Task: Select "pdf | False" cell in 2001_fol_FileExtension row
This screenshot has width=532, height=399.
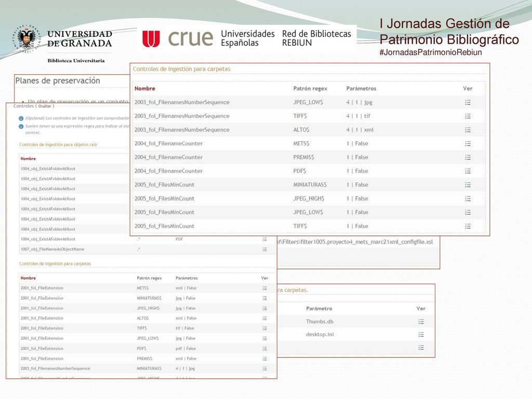Action: (185, 349)
